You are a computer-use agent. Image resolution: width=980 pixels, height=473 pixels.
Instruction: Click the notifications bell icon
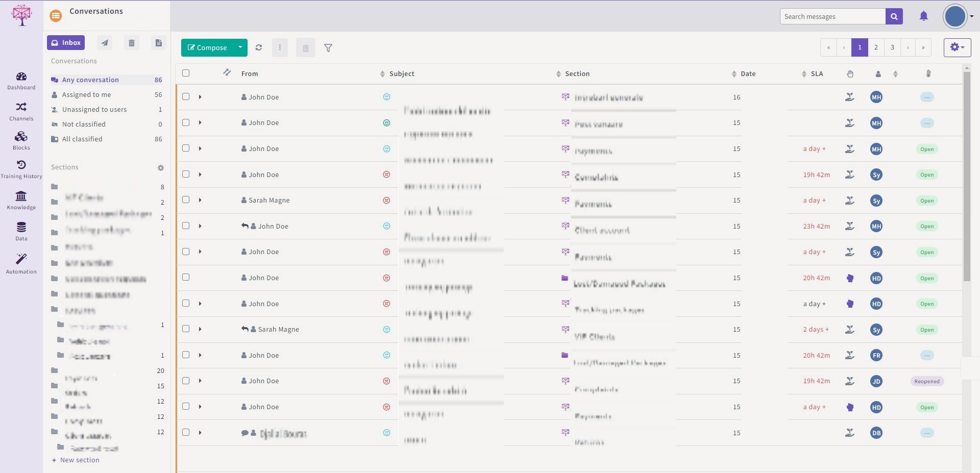tap(923, 16)
